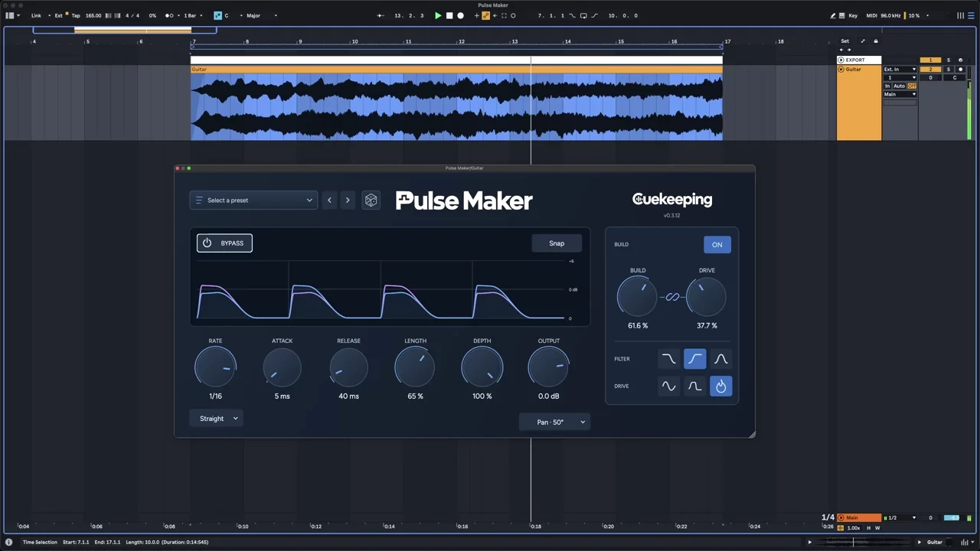Toggle the Guitar track activator numbered 2
The image size is (980, 551).
tap(930, 70)
